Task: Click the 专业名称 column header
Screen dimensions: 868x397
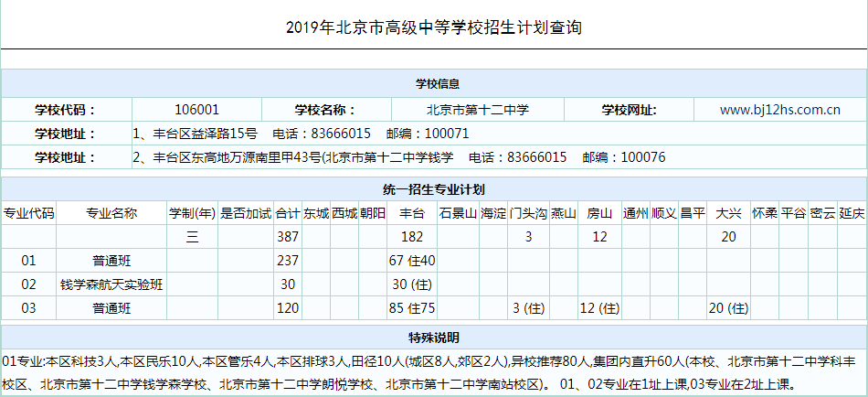Action: tap(111, 213)
